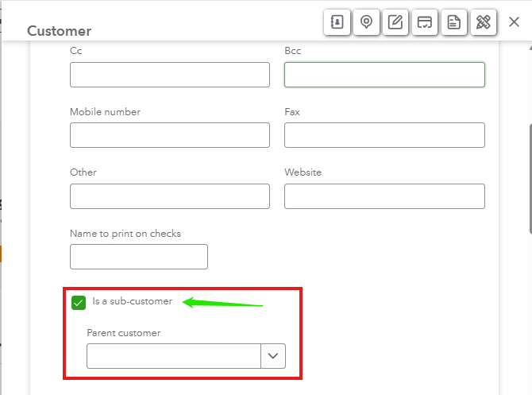Select the Mobile number input
Image resolution: width=532 pixels, height=395 pixels.
pos(170,135)
